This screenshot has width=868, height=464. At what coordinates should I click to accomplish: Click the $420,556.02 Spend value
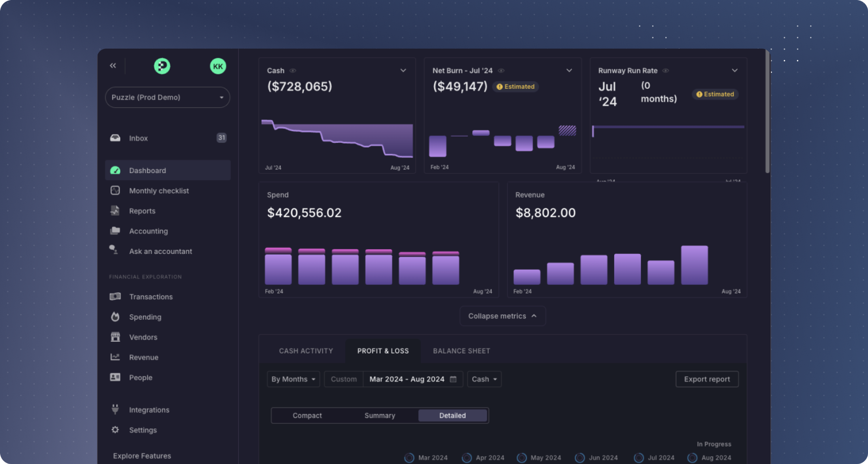click(304, 212)
